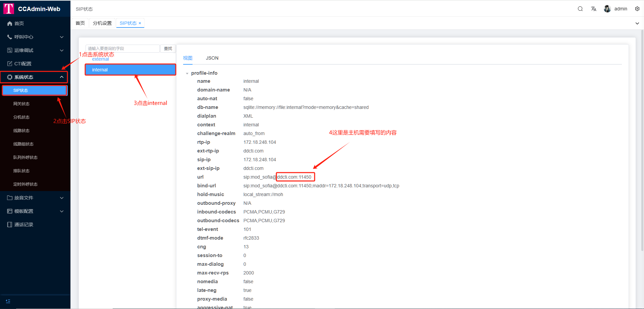Open the language translation icon
Viewport: 644px width, 309px height.
pos(593,9)
